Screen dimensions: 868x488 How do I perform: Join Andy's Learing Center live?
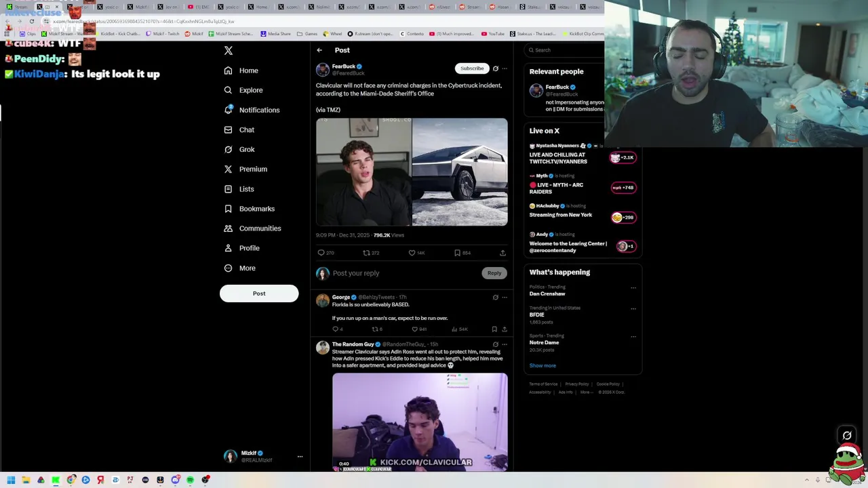(x=582, y=243)
